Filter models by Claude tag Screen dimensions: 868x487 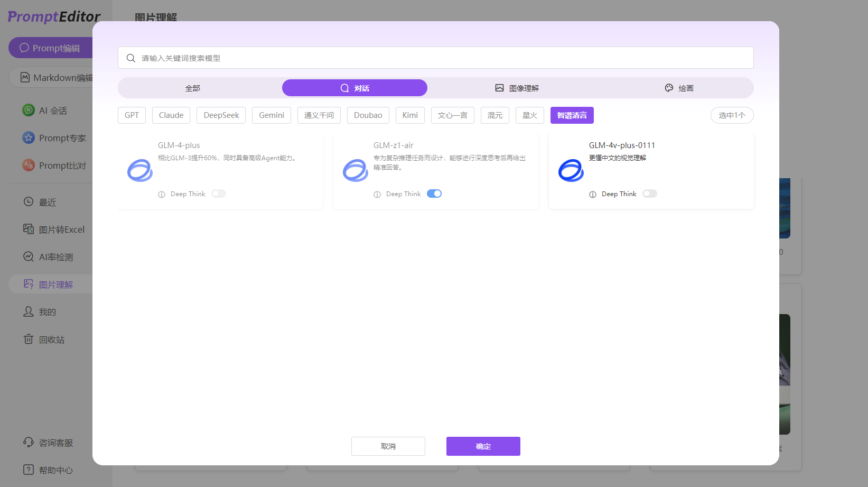(x=171, y=115)
